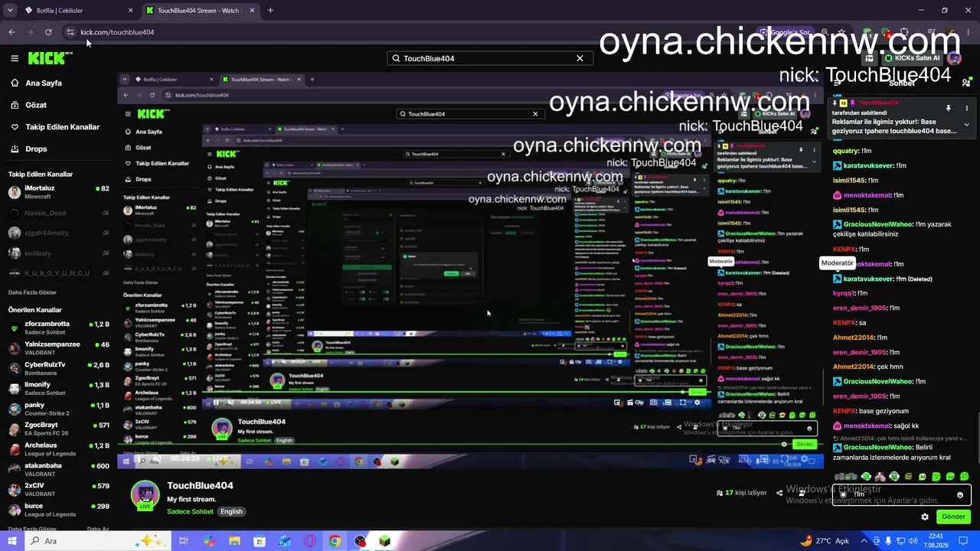Expand the pinned chat message
This screenshot has height=551, width=980.
966,124
